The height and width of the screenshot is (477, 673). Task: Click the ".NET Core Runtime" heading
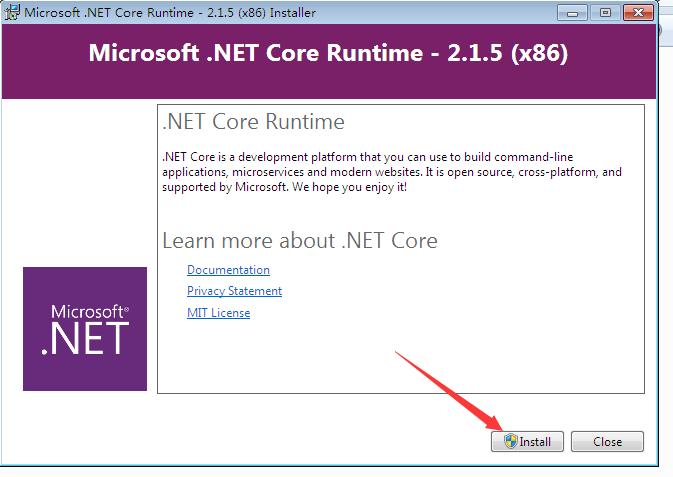(253, 122)
